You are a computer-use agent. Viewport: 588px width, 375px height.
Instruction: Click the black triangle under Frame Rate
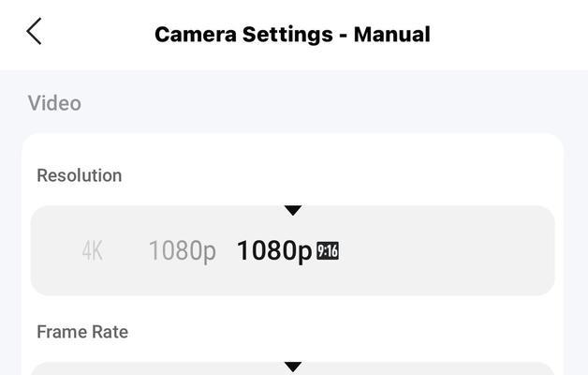(293, 367)
